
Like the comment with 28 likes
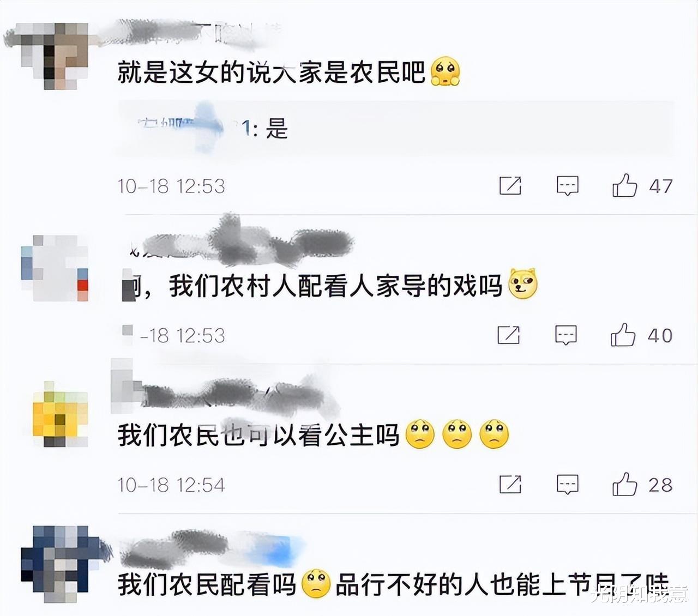624,484
